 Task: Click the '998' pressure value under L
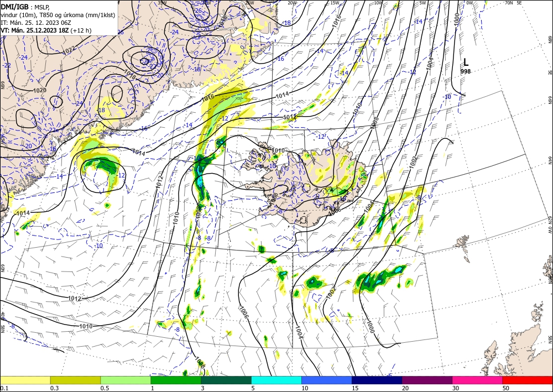[x=466, y=71]
